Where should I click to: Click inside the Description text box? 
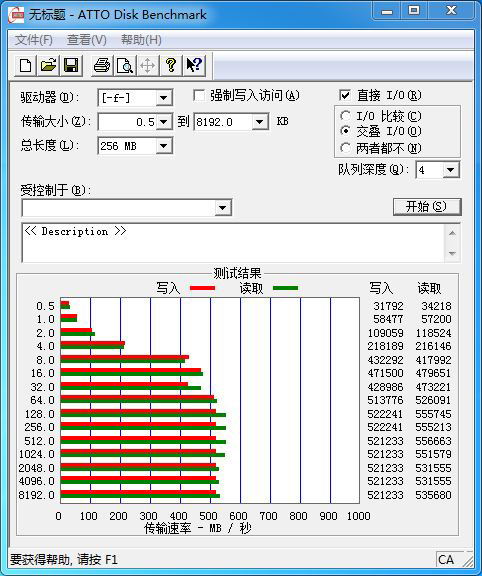tap(234, 242)
